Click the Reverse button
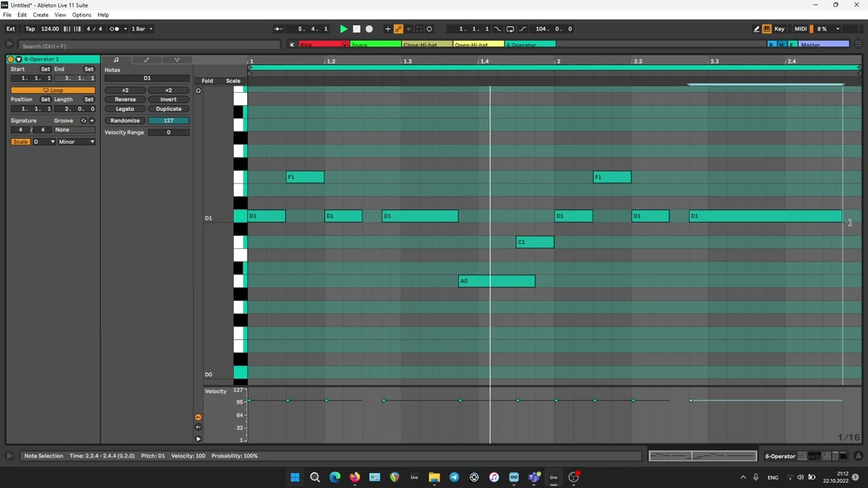This screenshot has height=488, width=868. click(x=125, y=100)
